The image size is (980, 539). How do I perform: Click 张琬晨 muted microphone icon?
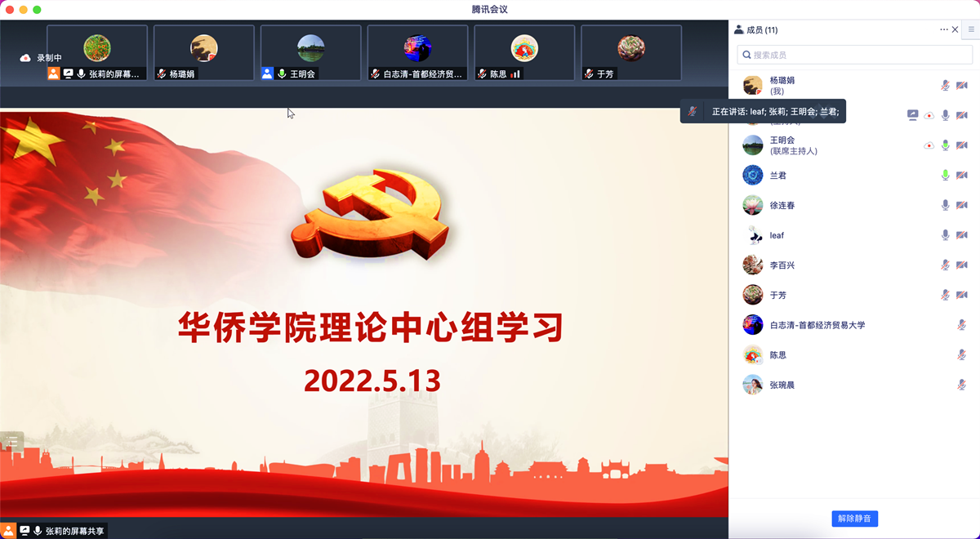[962, 385]
